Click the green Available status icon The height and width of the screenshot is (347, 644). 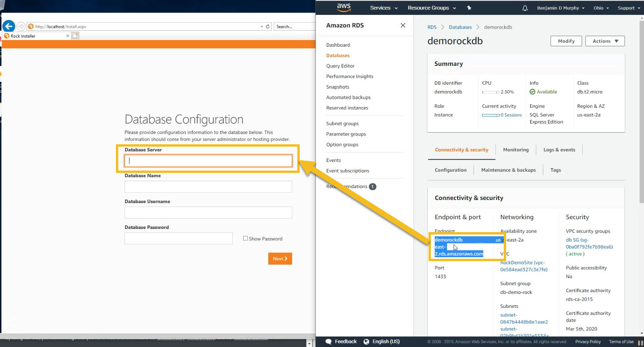tap(532, 92)
